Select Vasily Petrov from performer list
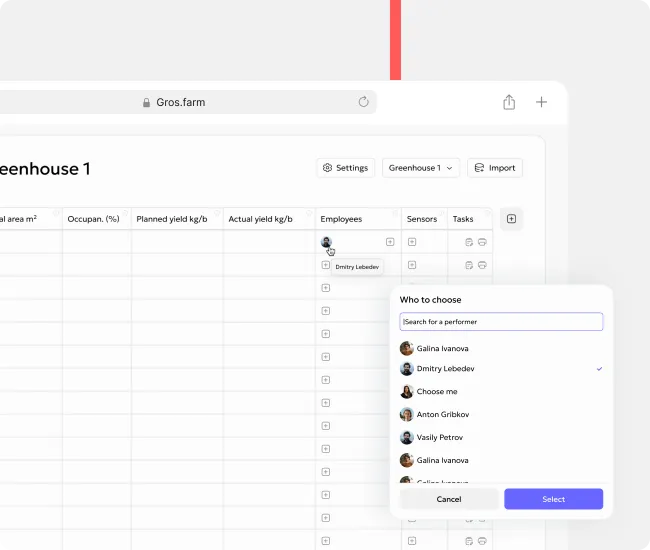Image resolution: width=650 pixels, height=550 pixels. point(439,437)
